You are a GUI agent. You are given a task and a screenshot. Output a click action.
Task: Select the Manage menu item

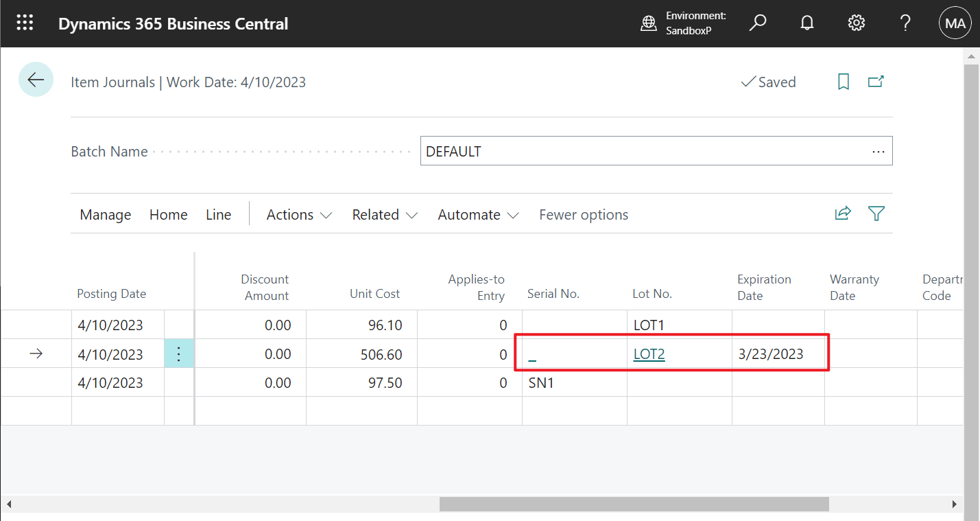(105, 214)
